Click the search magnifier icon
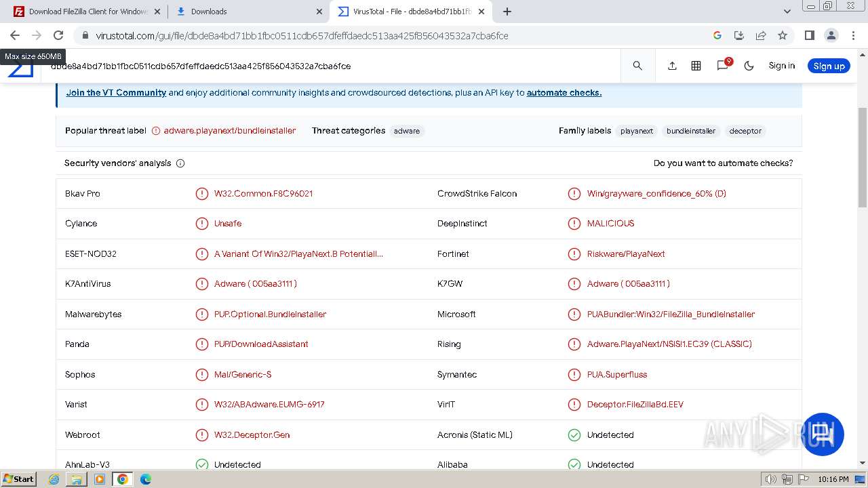The image size is (868, 488). click(637, 66)
